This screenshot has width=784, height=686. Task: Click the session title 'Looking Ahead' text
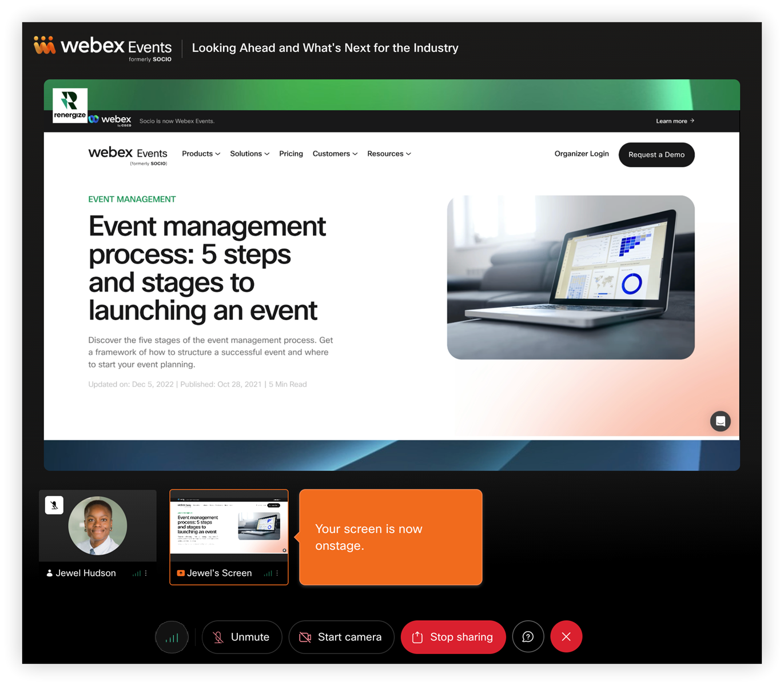point(325,48)
